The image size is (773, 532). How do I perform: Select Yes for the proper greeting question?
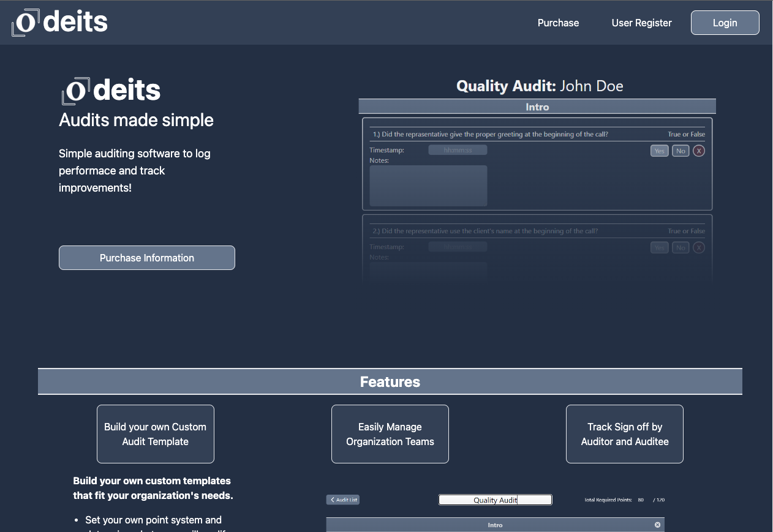coord(659,151)
